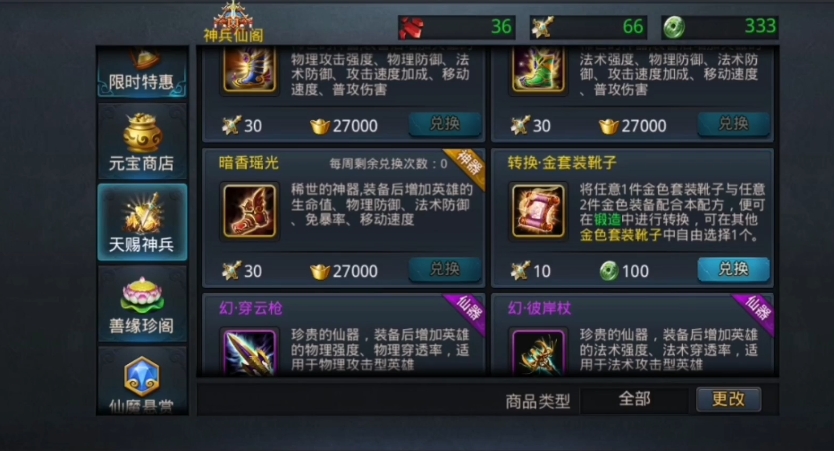Open the 善缘珍阁 lotus shop
834x451 pixels.
point(142,304)
